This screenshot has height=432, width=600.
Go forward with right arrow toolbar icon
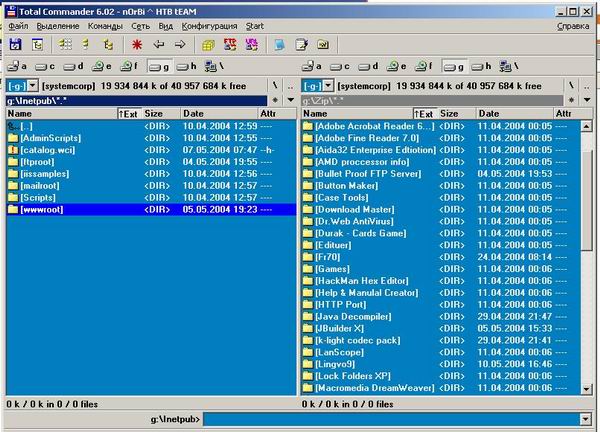click(x=180, y=44)
